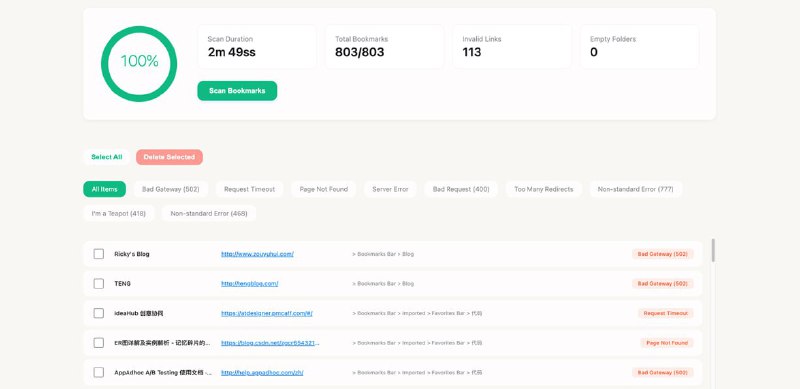Filter by Bad Gateway (502)
The width and height of the screenshot is (800, 389).
tap(171, 189)
